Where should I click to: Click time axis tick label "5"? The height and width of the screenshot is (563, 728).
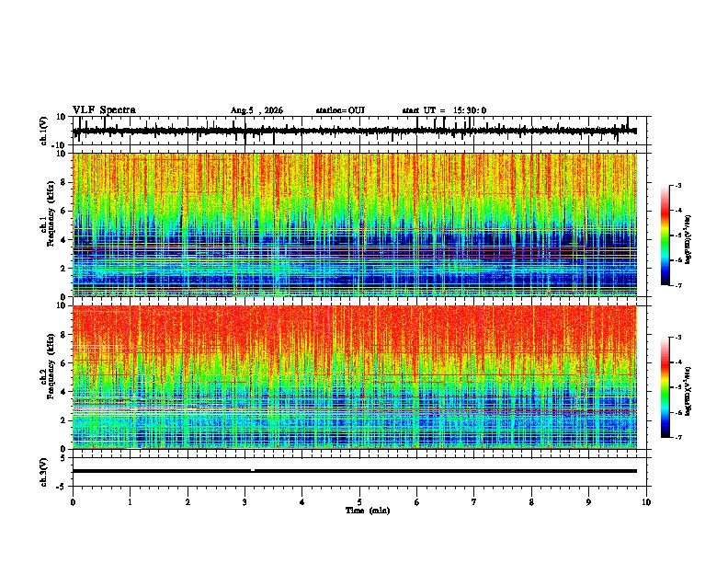tap(359, 502)
